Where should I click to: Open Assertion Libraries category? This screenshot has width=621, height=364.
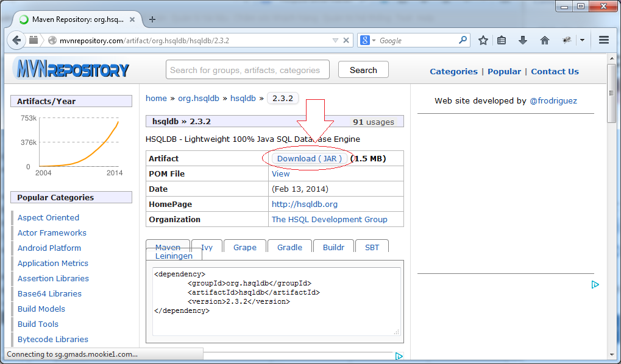point(53,279)
